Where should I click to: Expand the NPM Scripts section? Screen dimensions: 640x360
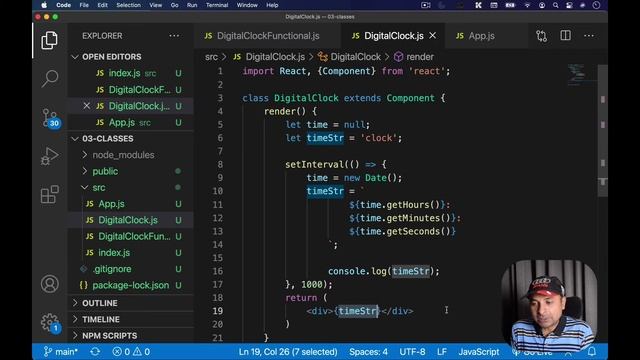coord(109,336)
